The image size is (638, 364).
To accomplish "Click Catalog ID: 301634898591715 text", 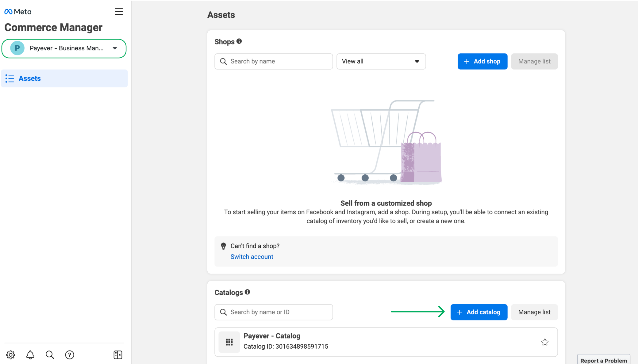I will 286,347.
